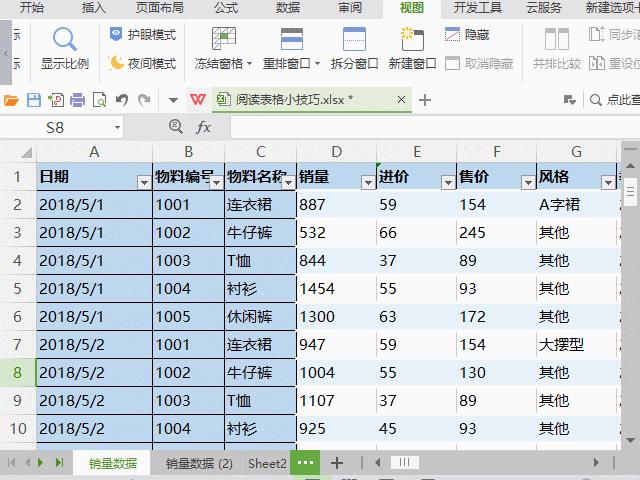
Task: Click the 重设位置 reset position button
Action: tap(614, 64)
